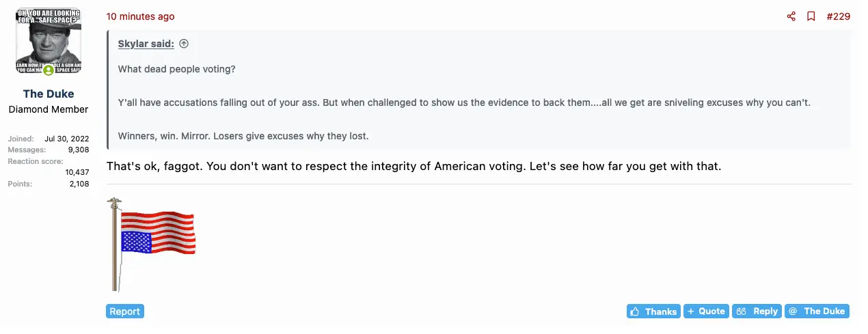868x334 pixels.
Task: Mention the user with @ The Duke button
Action: [x=817, y=311]
